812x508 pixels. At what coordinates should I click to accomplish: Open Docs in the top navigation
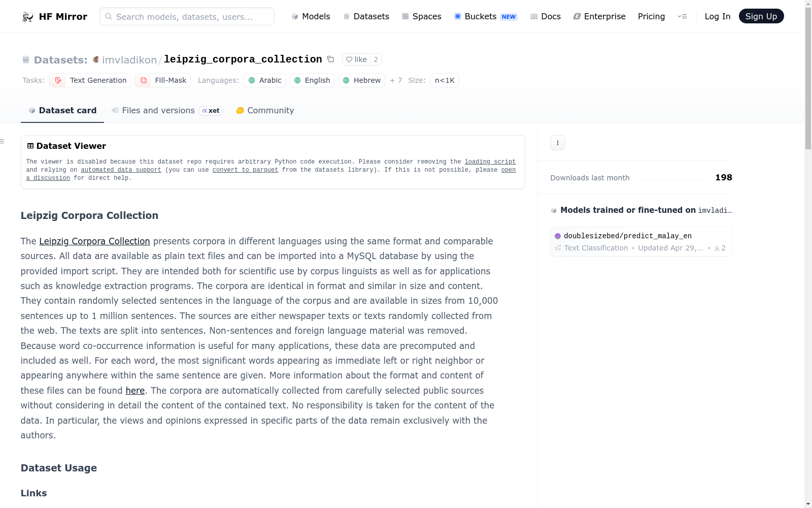546,17
